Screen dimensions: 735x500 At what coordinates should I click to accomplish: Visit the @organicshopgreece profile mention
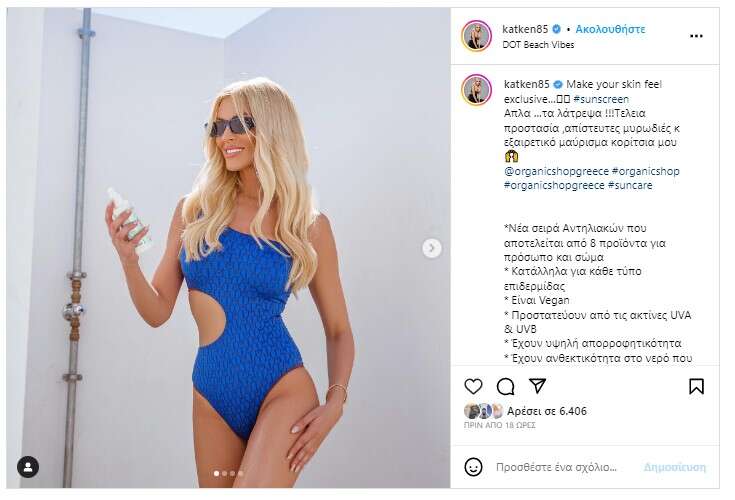point(556,172)
